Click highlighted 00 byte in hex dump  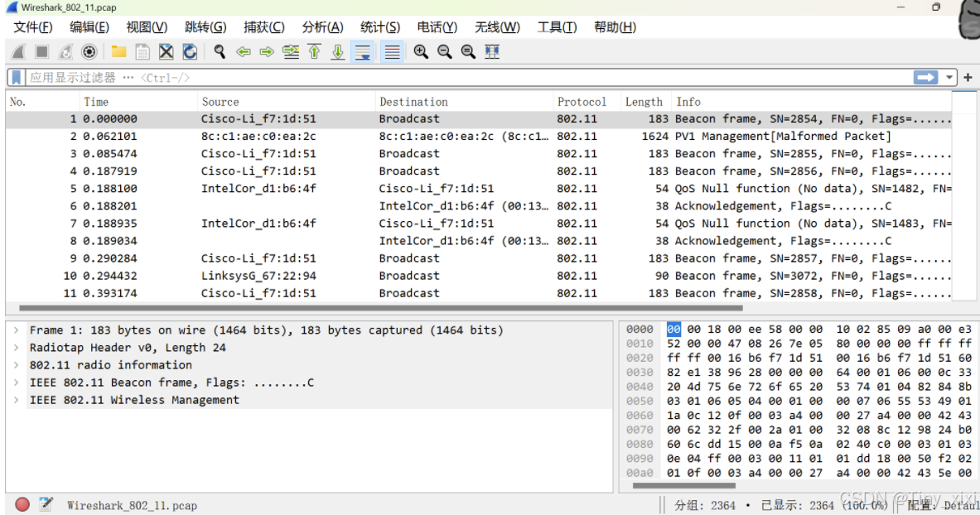(673, 330)
